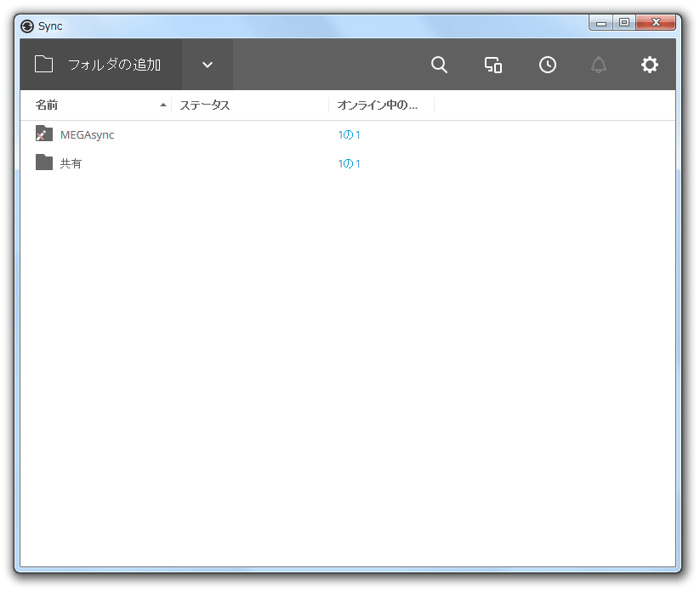Viewport: 700px width, 592px height.
Task: Open the 1の1 peers link for MEGAsync
Action: click(349, 135)
